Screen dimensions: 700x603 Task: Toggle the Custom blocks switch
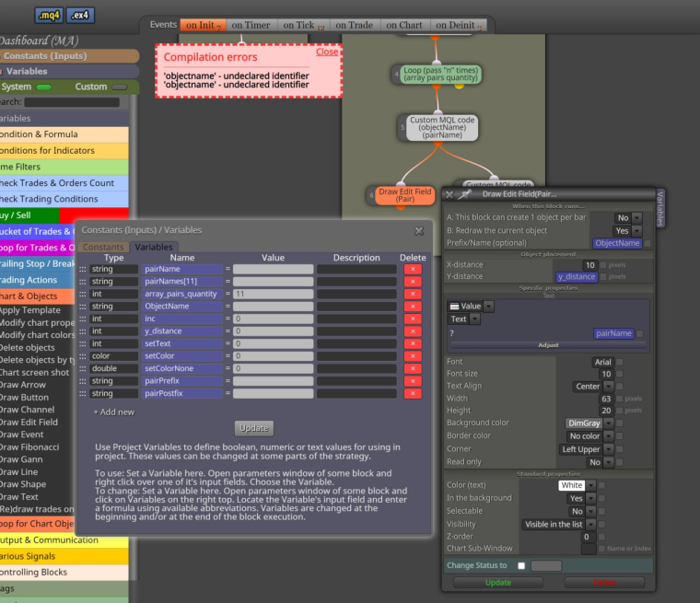point(119,87)
